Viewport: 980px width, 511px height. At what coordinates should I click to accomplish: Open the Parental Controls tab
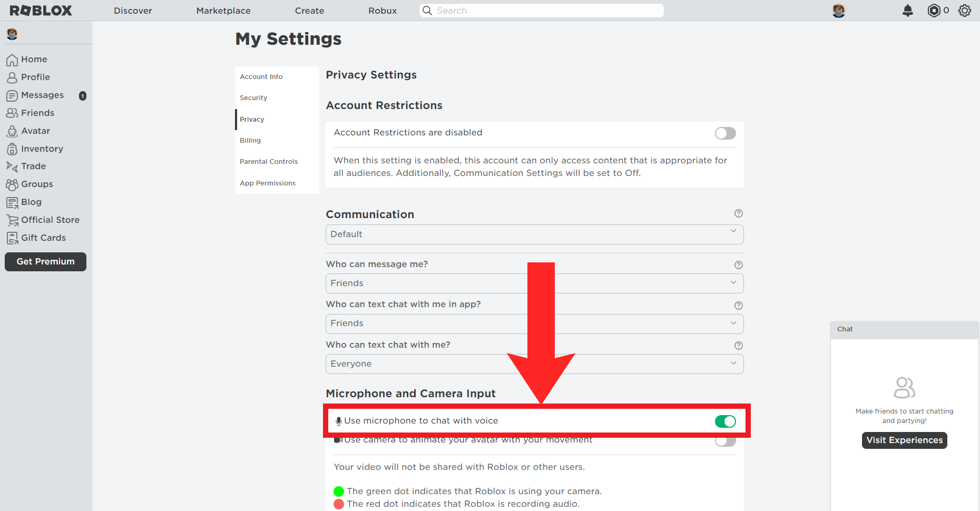269,162
